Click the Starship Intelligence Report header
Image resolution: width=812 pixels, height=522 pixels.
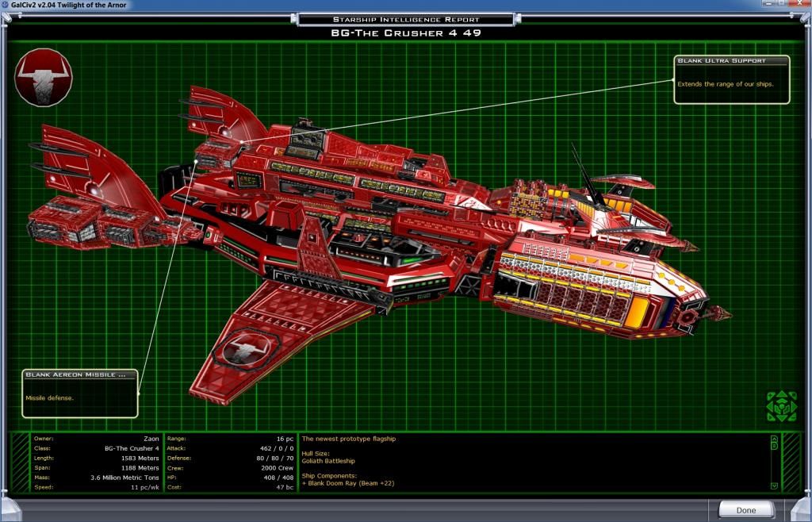(406, 20)
